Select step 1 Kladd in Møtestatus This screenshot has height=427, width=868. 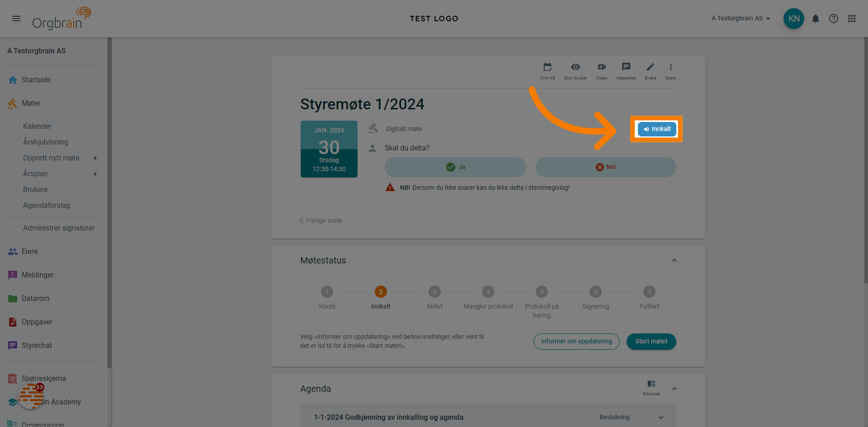tap(327, 292)
